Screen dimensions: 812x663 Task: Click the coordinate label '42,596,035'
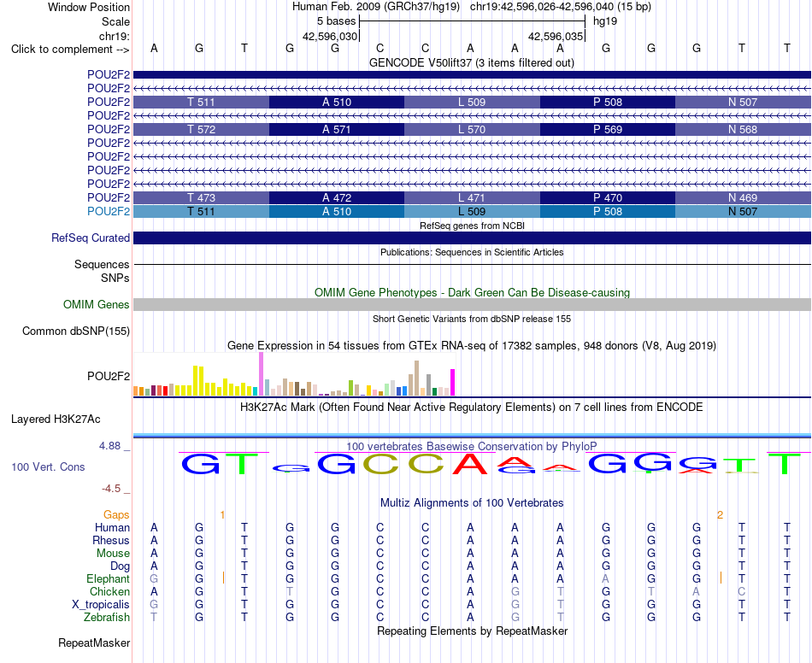pos(556,36)
